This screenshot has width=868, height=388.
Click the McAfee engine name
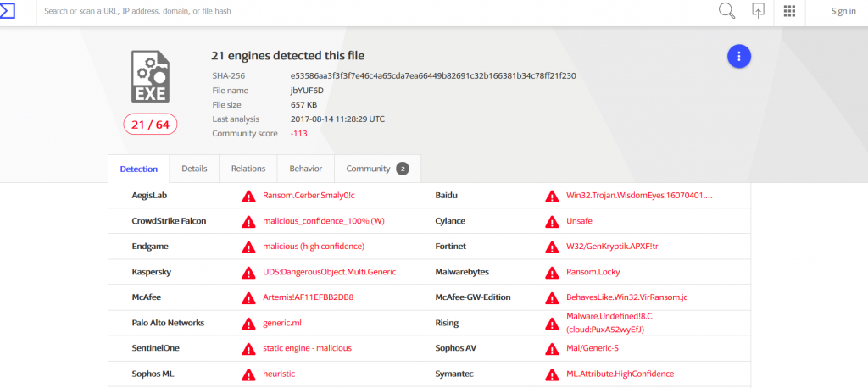click(x=146, y=297)
